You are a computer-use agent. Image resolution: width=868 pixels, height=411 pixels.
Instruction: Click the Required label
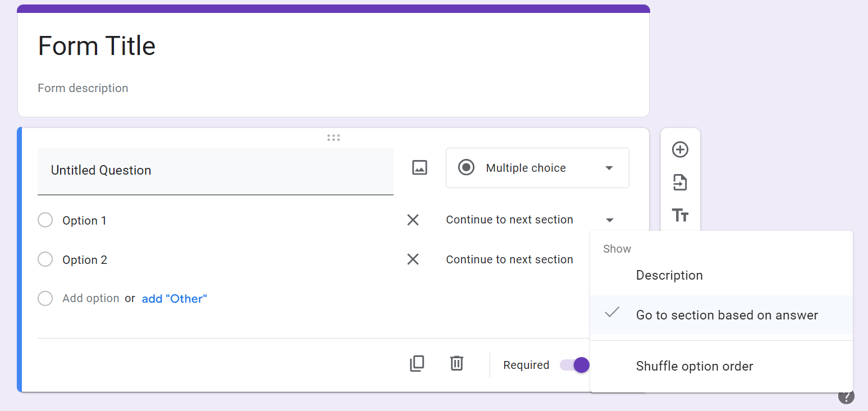click(526, 365)
